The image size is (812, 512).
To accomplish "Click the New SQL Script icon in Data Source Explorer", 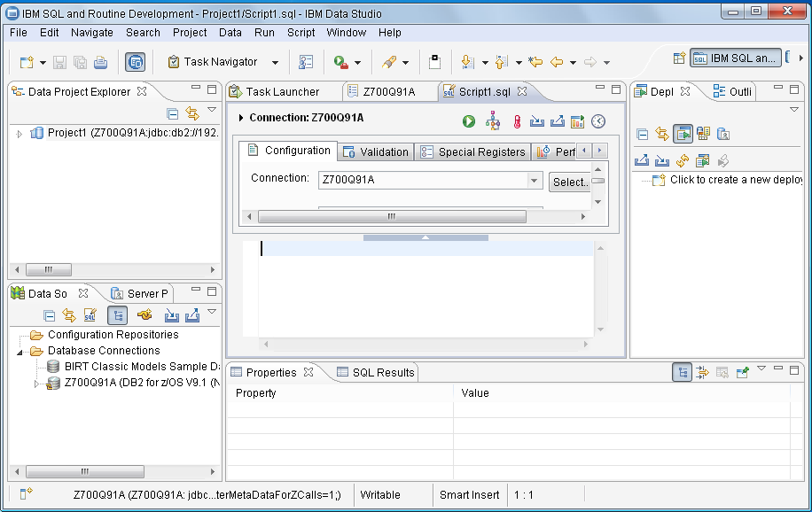I will tap(90, 315).
